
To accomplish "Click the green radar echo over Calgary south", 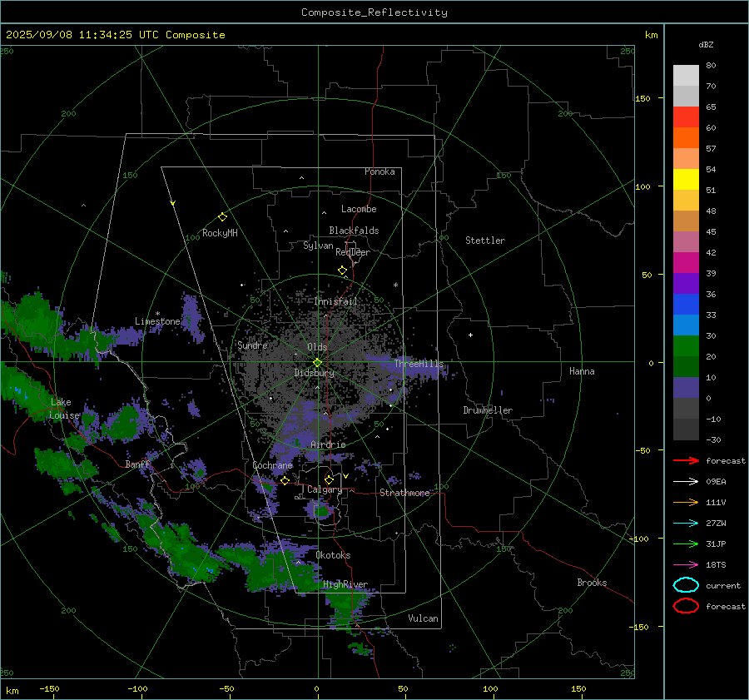I will point(321,512).
